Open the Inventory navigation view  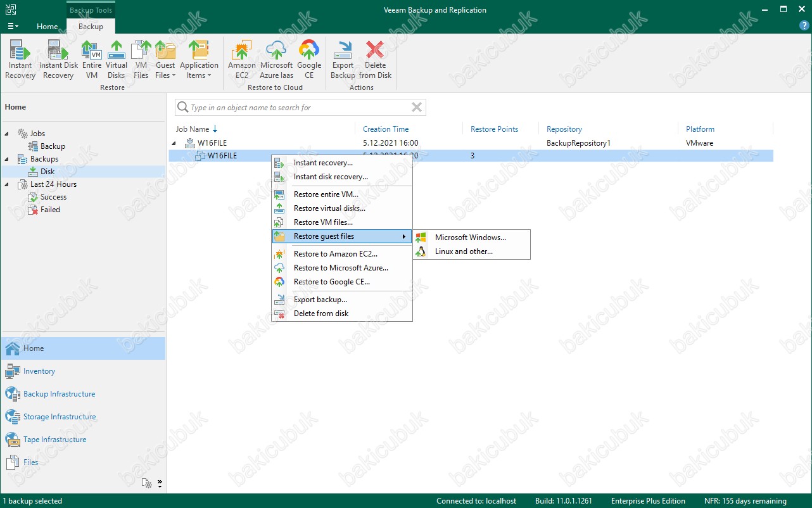pyautogui.click(x=83, y=371)
